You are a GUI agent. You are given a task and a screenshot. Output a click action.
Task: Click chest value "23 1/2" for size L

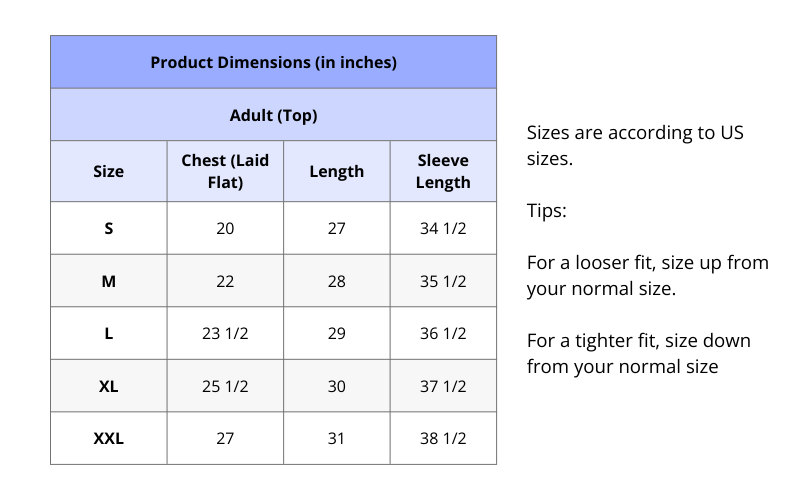[x=225, y=333]
